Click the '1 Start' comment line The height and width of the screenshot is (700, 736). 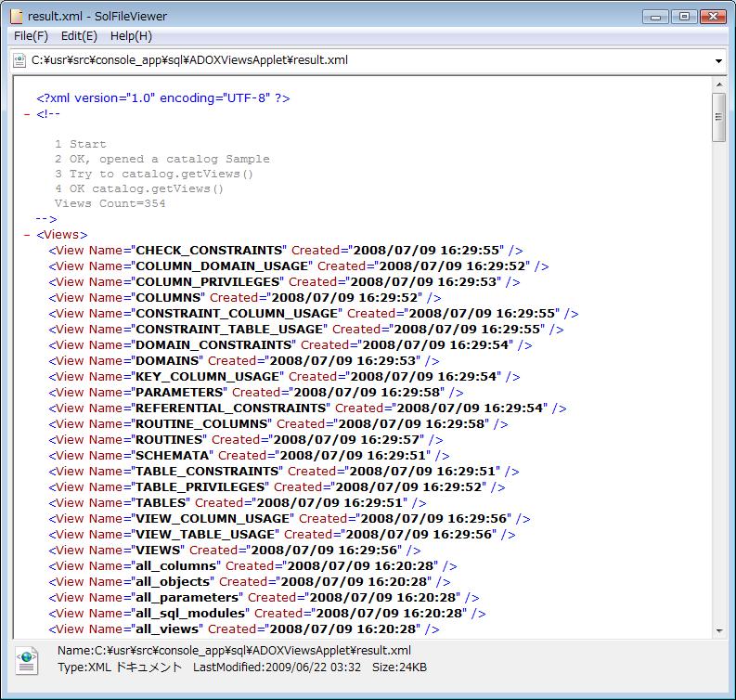coord(80,144)
